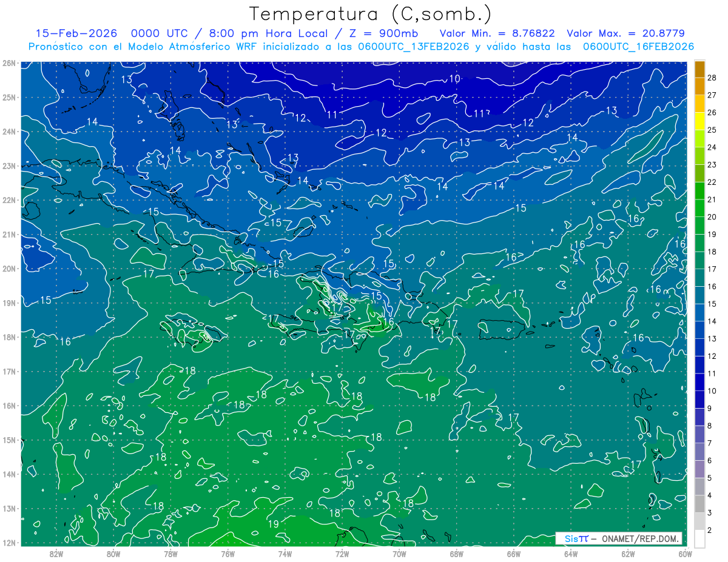Viewport: 728px width, 562px height.
Task: Click the "76W" longitude axis label
Action: (227, 553)
